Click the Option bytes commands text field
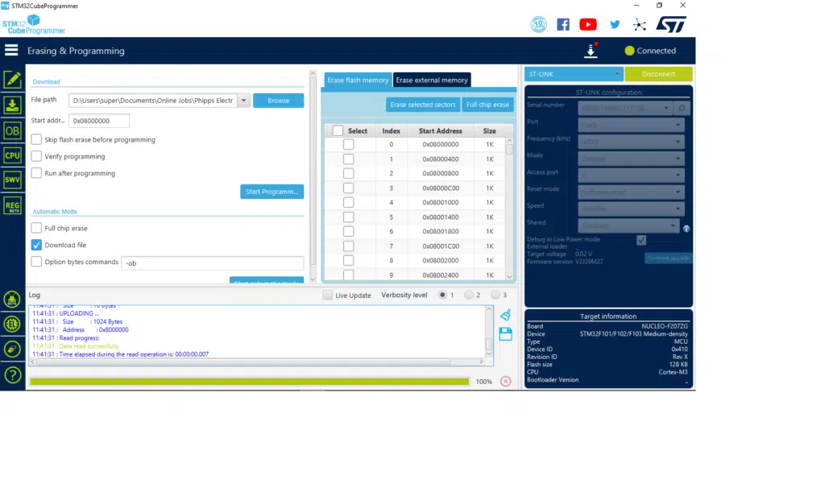This screenshot has height=504, width=825. (x=213, y=262)
